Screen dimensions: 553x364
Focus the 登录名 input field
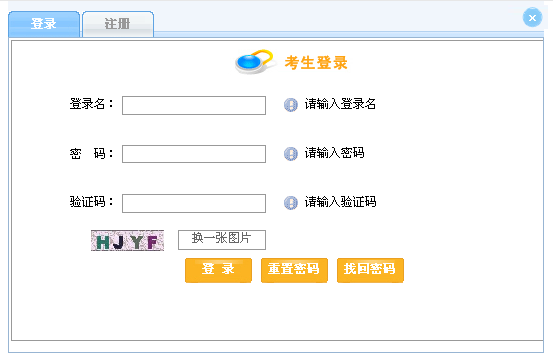(x=194, y=105)
